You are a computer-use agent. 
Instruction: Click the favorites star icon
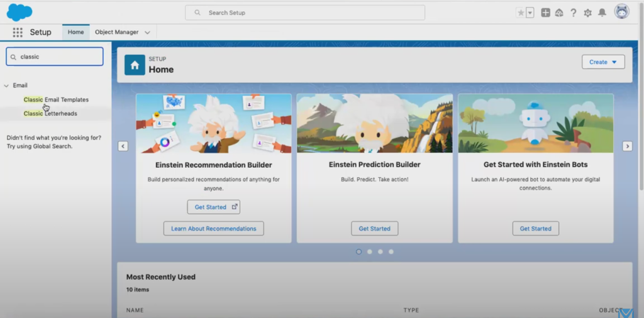[x=521, y=13]
